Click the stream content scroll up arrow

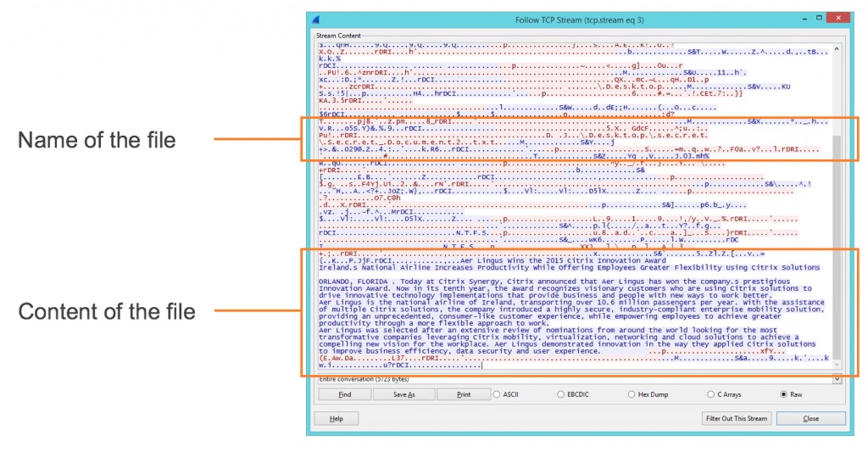[x=837, y=49]
